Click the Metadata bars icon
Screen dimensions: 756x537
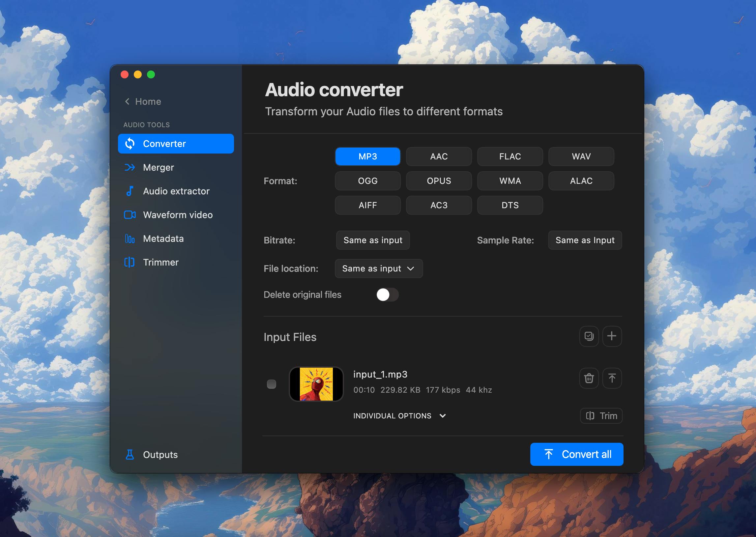[x=130, y=239]
